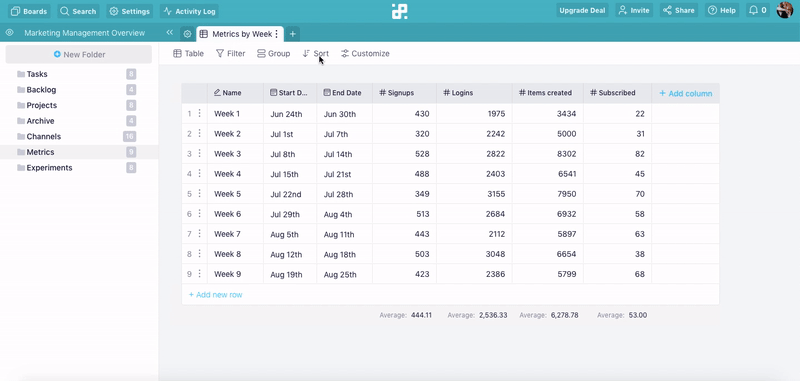Collapse the sidebar with double chevron

pyautogui.click(x=170, y=33)
